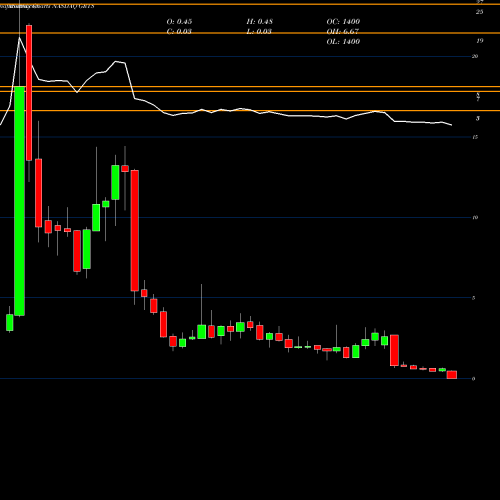The image size is (500, 500).
Task: Click the 'O: 0.45' open value
Action: click(x=179, y=21)
